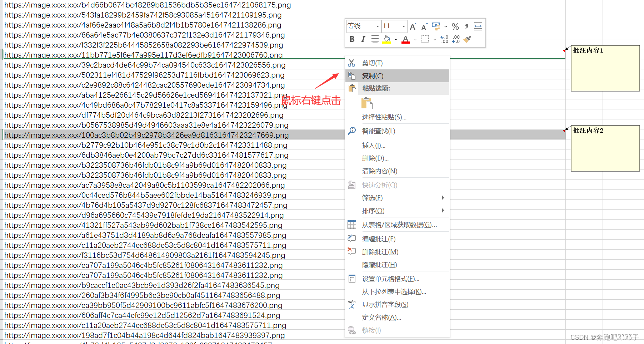Select 插入(I)... menu item
The height and width of the screenshot is (344, 644).
tap(397, 146)
